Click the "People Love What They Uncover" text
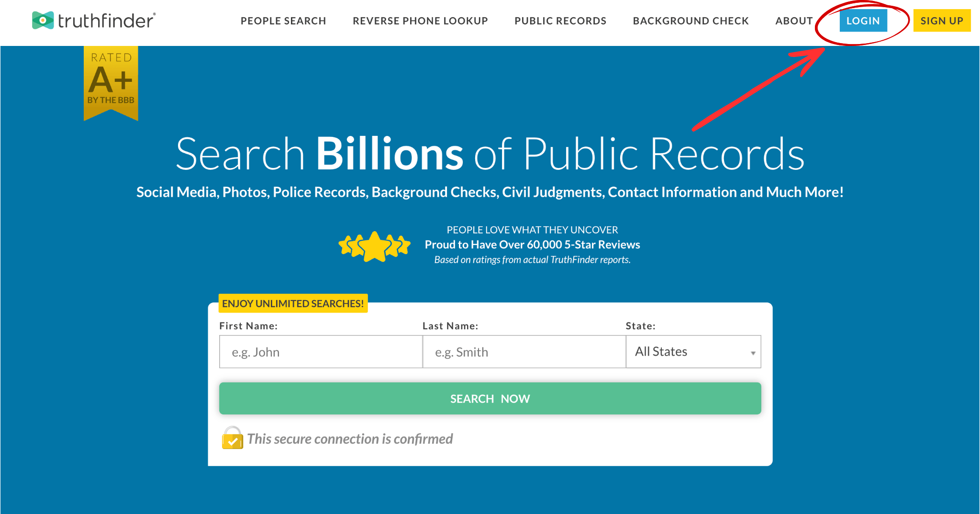 click(x=532, y=230)
